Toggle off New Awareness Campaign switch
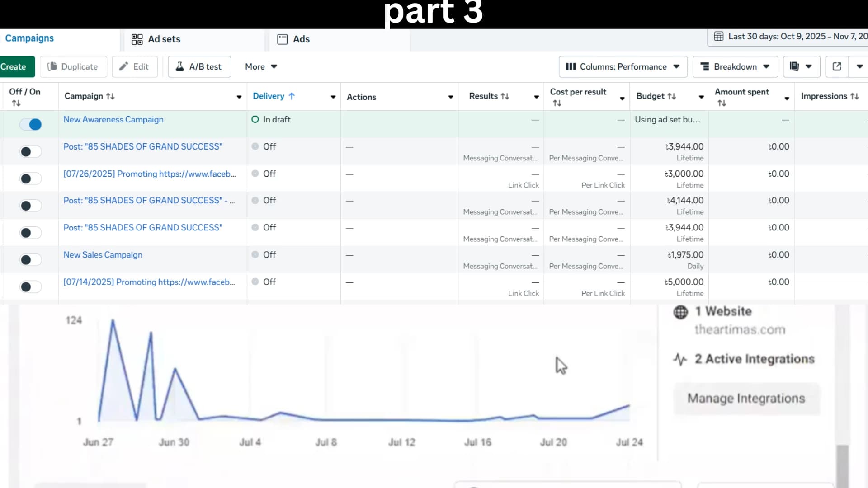The image size is (868, 488). pos(31,124)
